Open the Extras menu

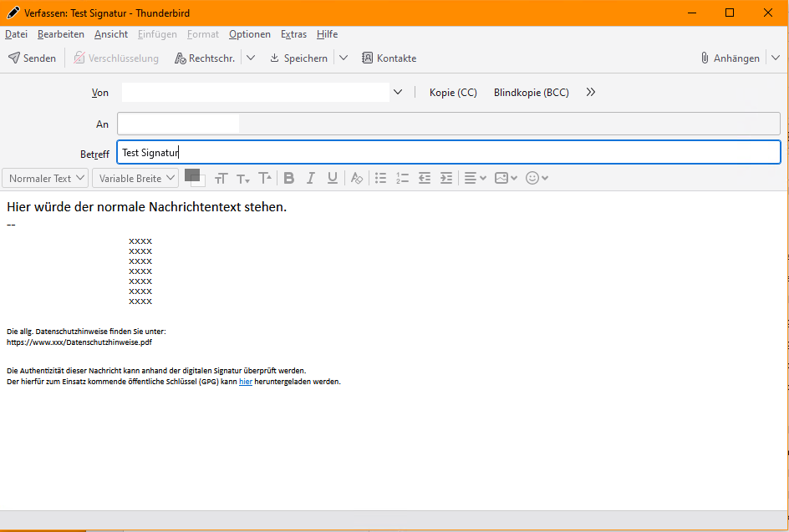[x=293, y=34]
